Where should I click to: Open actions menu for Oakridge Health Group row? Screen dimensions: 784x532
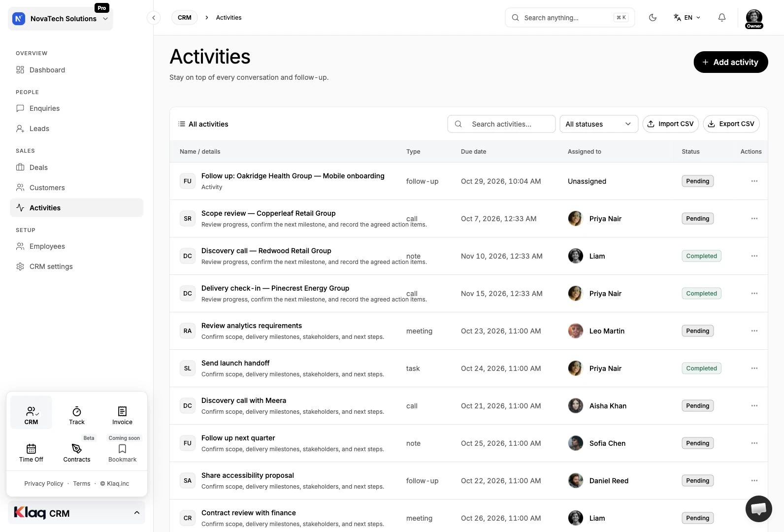754,181
